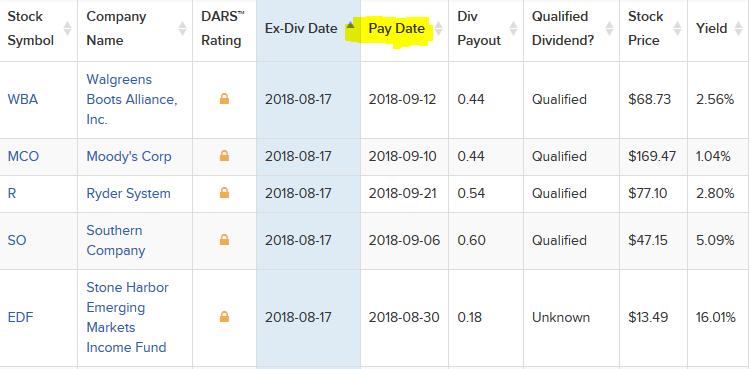The image size is (750, 369).
Task: Open Stone Harbor Emerging Markets Income Fund link
Action: pyautogui.click(x=128, y=317)
